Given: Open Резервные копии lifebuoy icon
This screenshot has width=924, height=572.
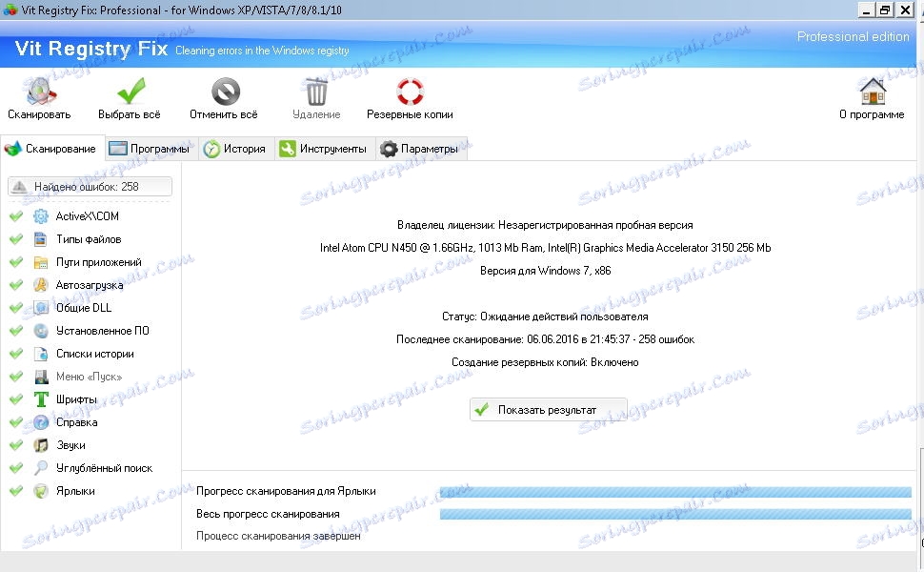Looking at the screenshot, I should [410, 92].
